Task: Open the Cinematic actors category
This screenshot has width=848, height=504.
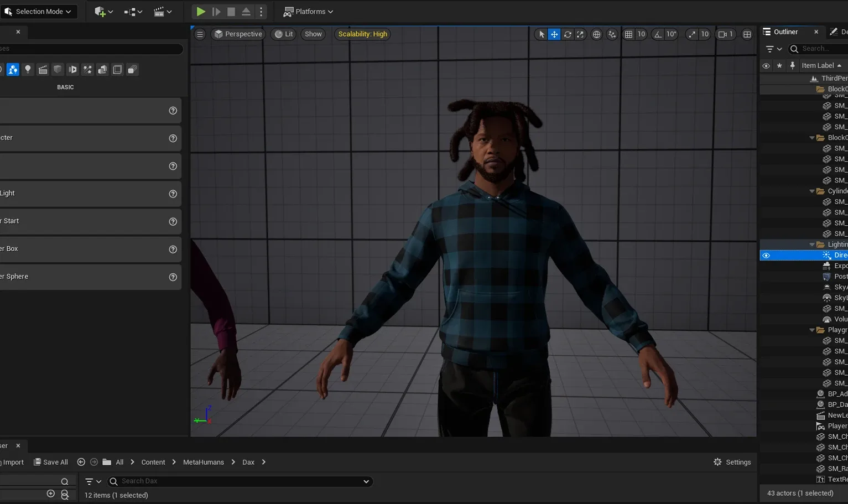Action: pos(43,69)
